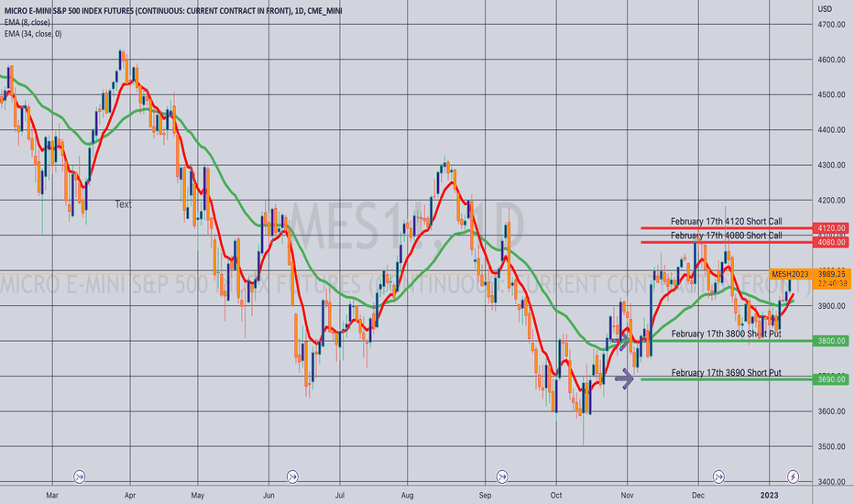Select the 'February 17th 4080 Short Call' annotation
This screenshot has width=854, height=504.
pyautogui.click(x=726, y=236)
